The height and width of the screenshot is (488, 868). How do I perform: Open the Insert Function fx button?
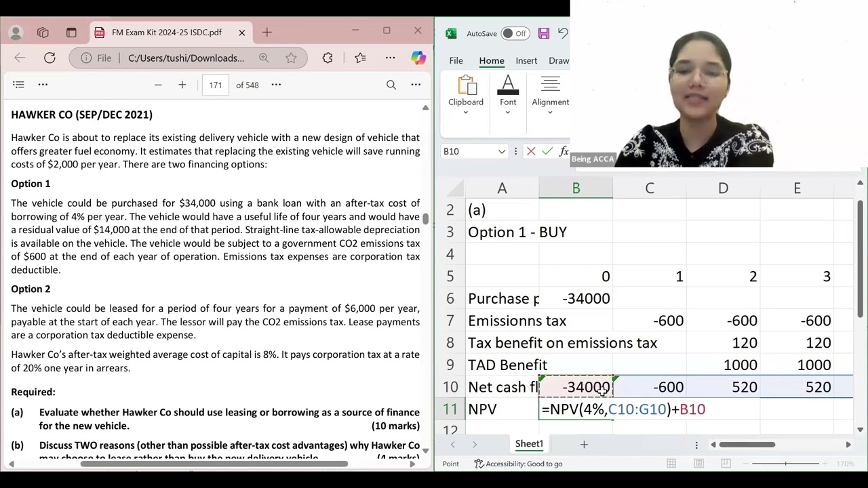tap(564, 151)
